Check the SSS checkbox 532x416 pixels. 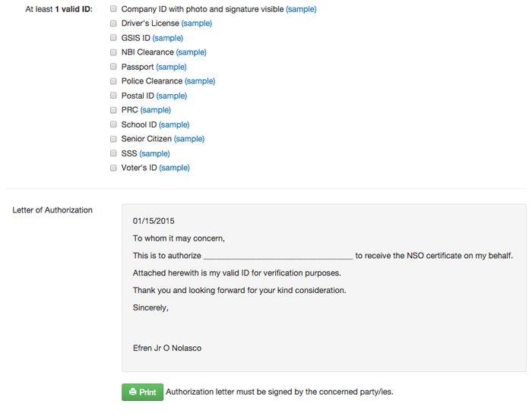(113, 153)
